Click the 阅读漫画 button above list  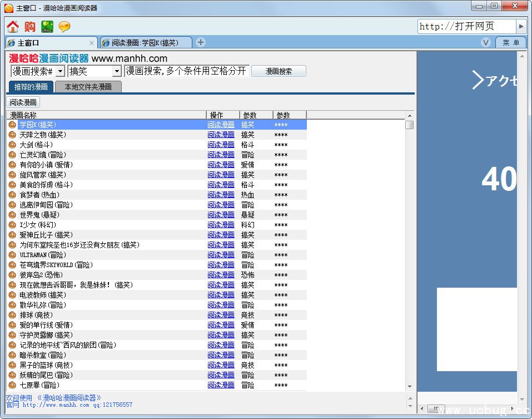pos(23,102)
